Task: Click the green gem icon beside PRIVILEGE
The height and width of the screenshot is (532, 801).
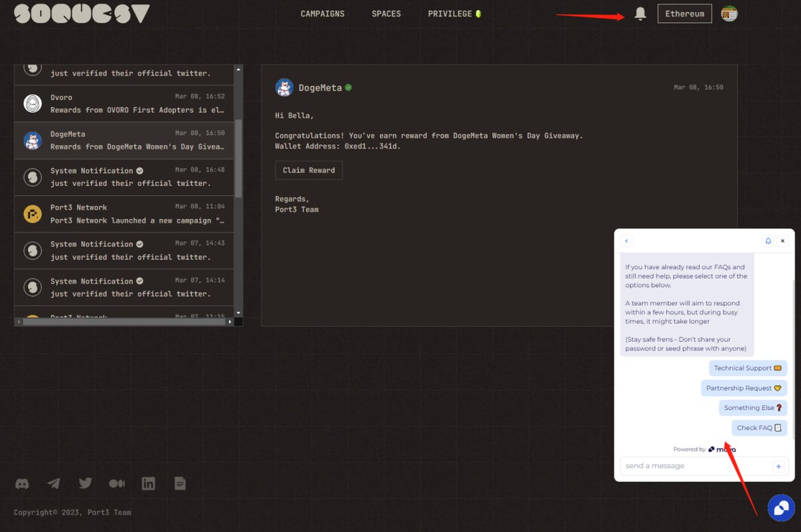Action: [478, 13]
